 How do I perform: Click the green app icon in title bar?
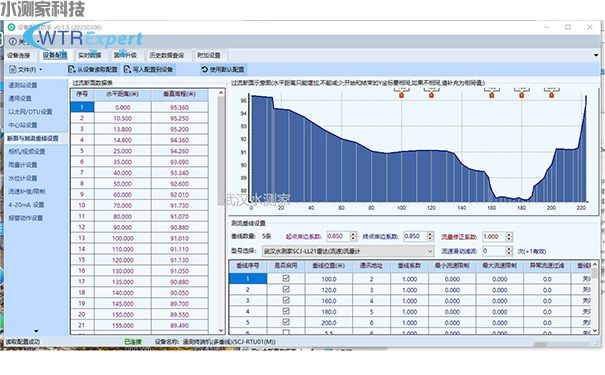pyautogui.click(x=12, y=27)
